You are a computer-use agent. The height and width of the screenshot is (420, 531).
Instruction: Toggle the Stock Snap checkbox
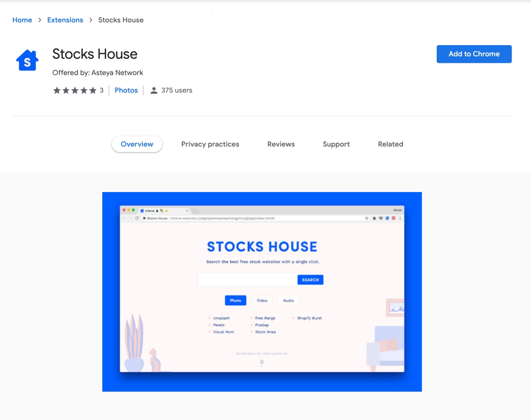point(252,332)
